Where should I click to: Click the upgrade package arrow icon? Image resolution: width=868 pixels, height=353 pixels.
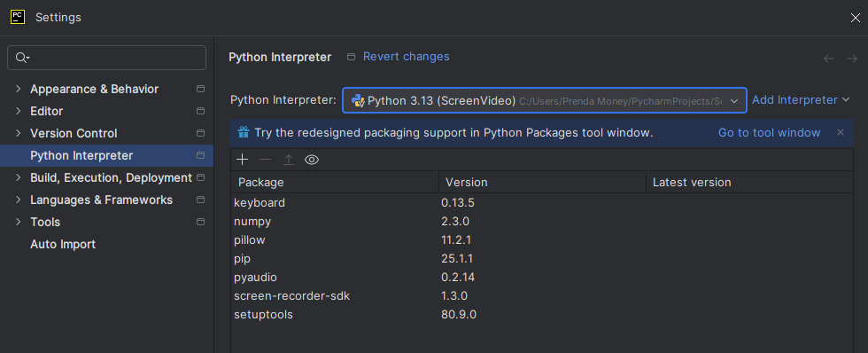point(289,160)
